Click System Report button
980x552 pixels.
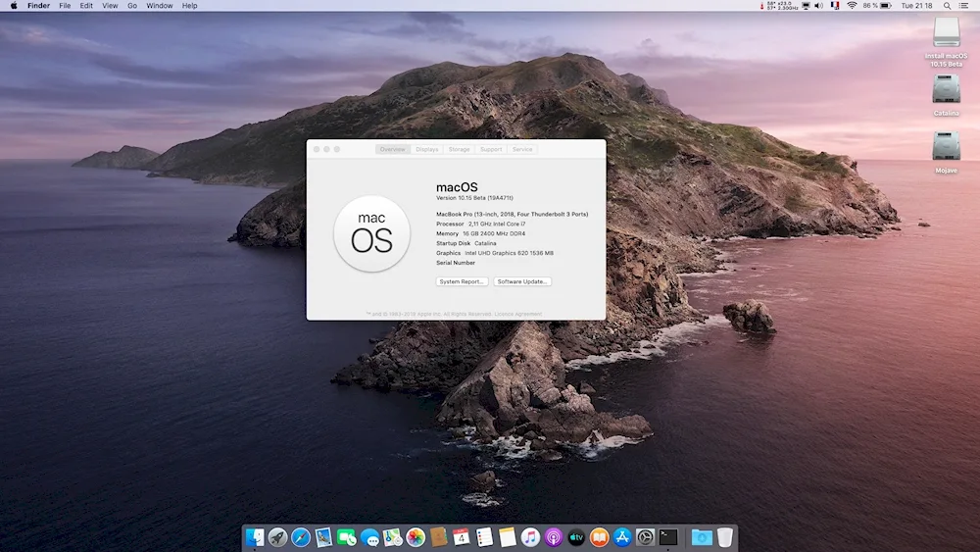(462, 282)
